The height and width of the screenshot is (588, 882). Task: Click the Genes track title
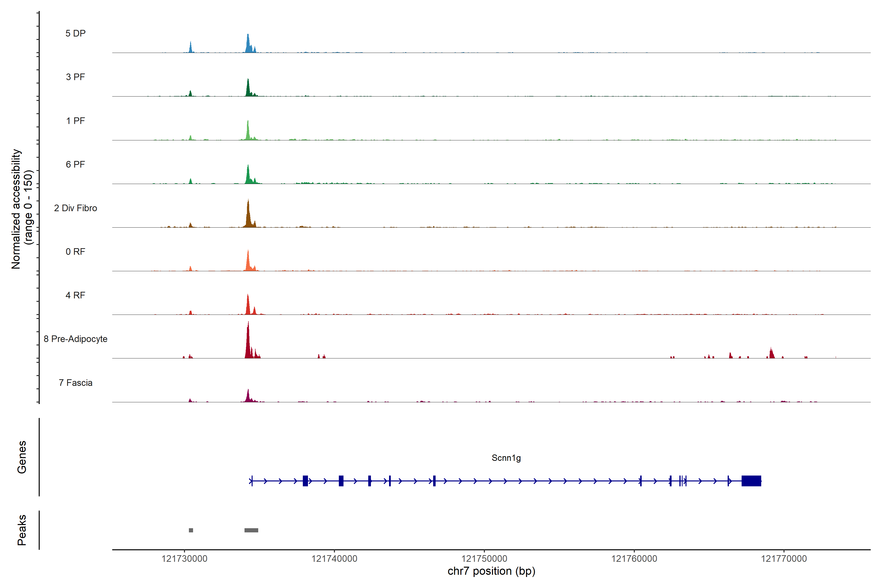pos(22,457)
